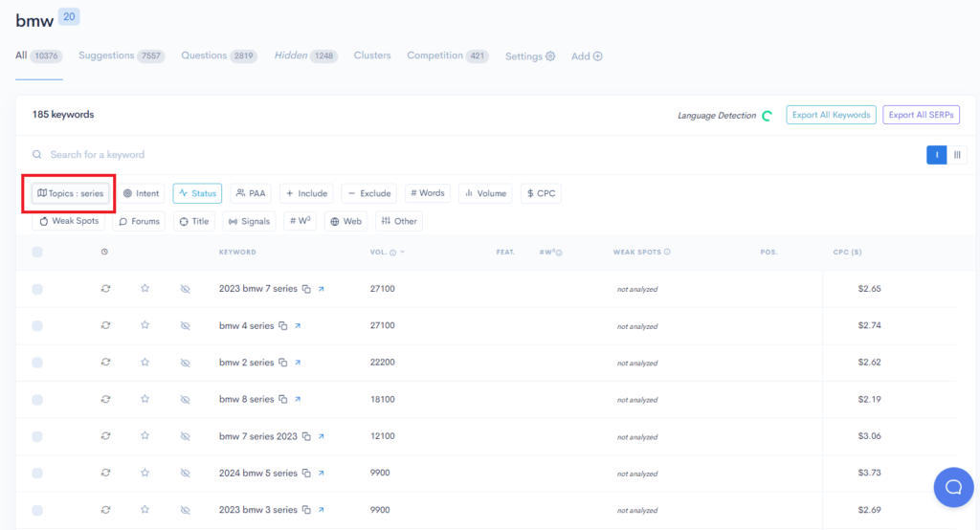Click the VOL. info icon in header
The width and height of the screenshot is (980, 530).
tap(393, 253)
